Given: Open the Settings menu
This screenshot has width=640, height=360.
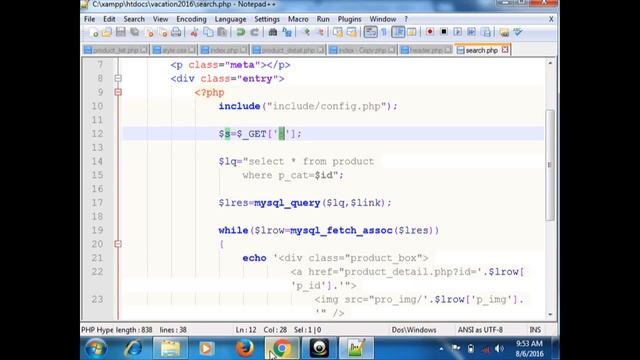Looking at the screenshot, I should 267,19.
